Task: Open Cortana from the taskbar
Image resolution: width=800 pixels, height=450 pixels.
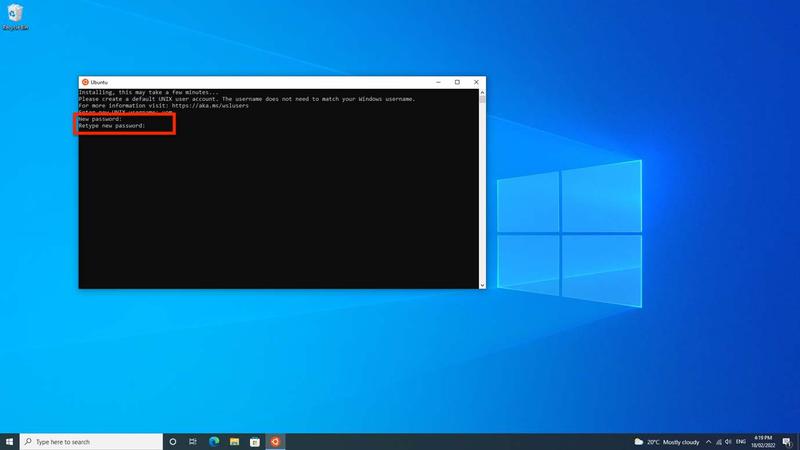Action: (x=172, y=442)
